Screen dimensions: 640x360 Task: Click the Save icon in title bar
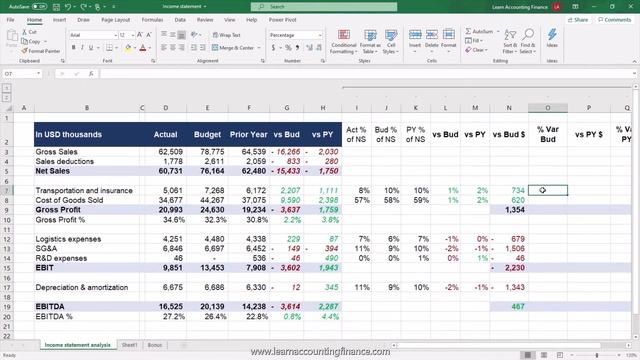point(56,7)
